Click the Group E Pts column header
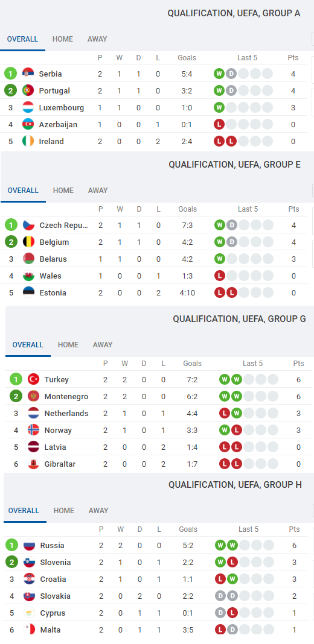This screenshot has width=314, height=644. (x=294, y=209)
